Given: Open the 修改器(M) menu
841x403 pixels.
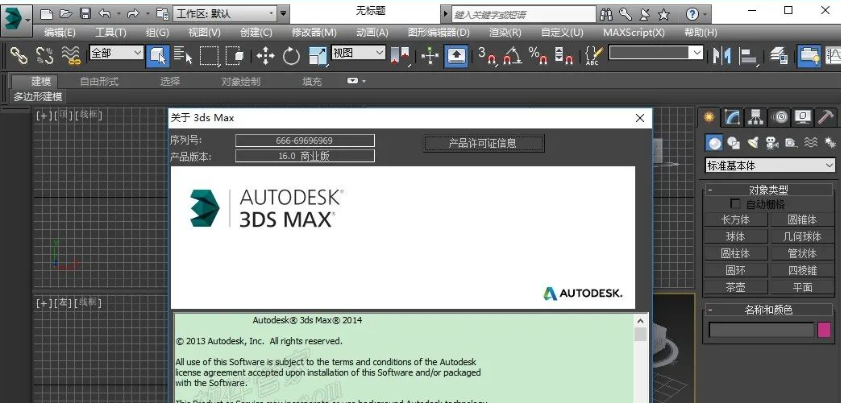Looking at the screenshot, I should (314, 33).
